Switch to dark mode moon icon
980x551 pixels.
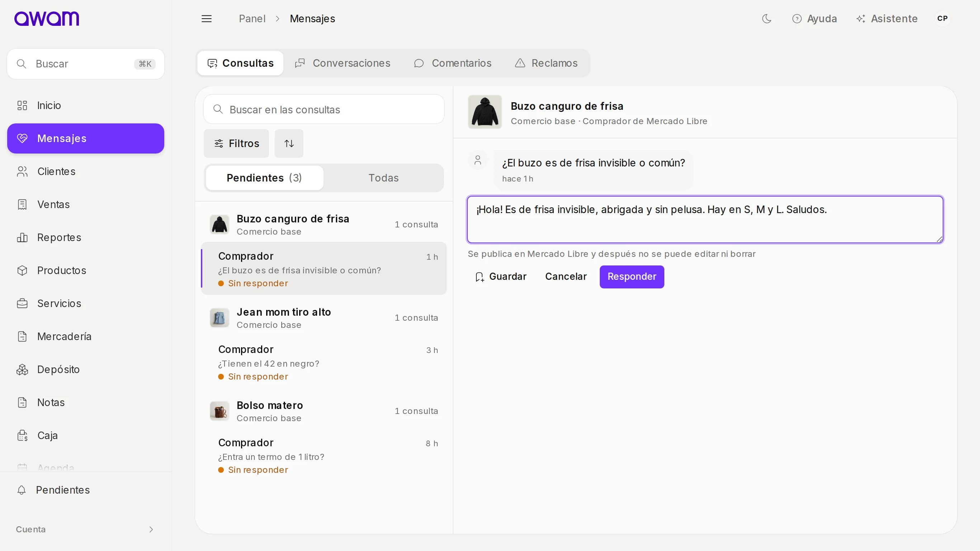[767, 19]
